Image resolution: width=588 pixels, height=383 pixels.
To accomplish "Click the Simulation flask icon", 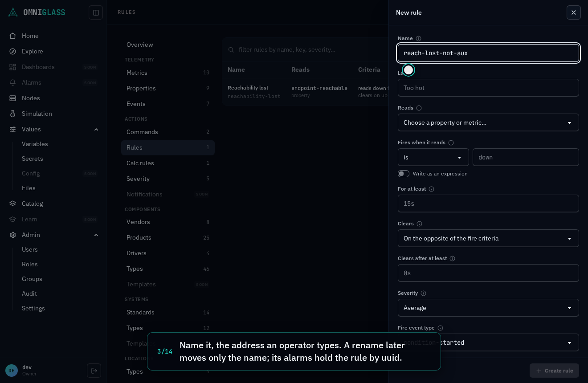I will coord(13,114).
